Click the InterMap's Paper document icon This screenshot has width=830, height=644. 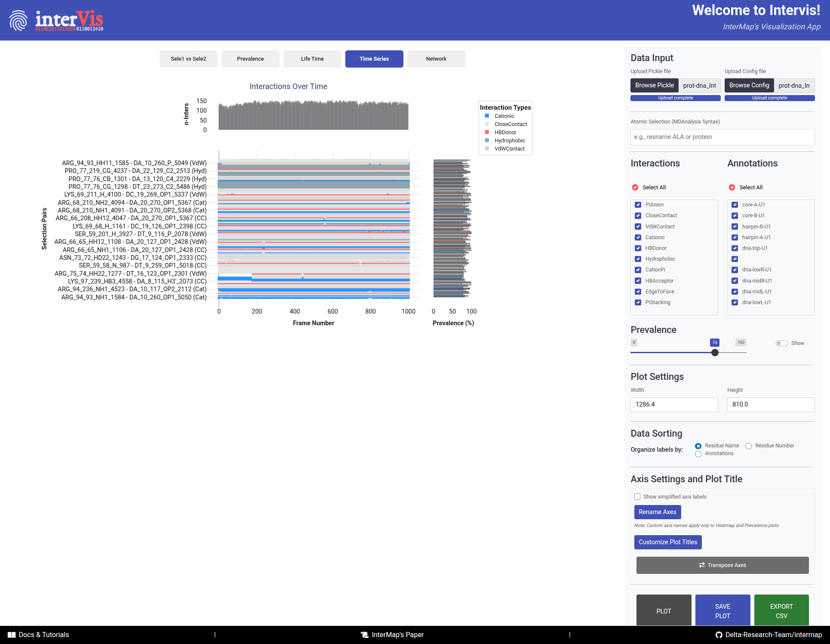pyautogui.click(x=365, y=635)
